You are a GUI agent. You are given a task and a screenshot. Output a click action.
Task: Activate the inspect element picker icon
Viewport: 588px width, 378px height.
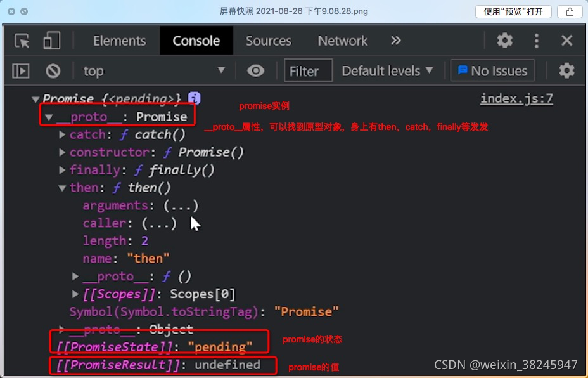pos(22,41)
